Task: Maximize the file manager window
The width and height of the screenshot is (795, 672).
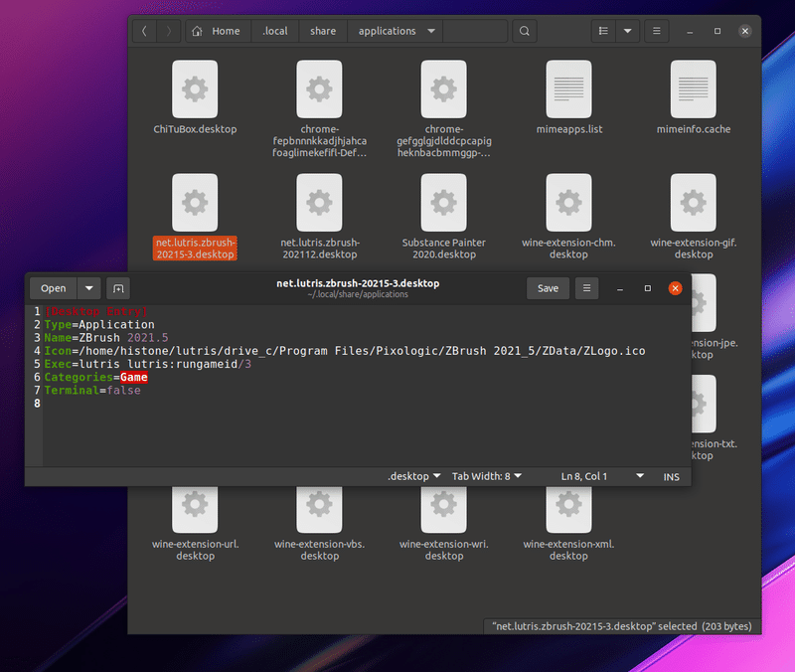Action: 717,31
